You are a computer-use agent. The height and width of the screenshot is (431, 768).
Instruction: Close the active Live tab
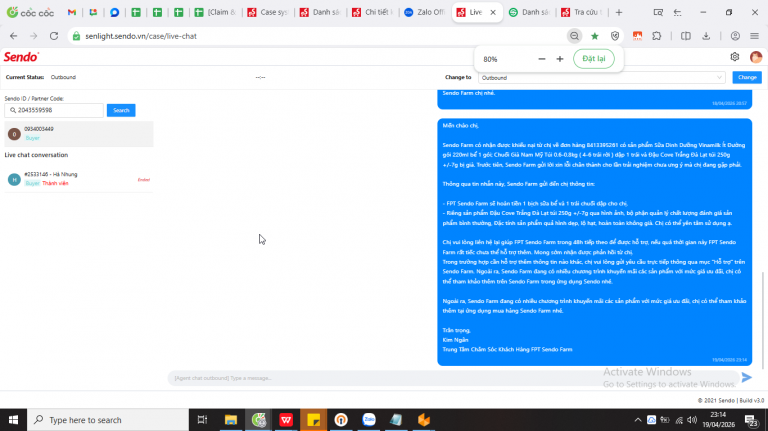click(493, 12)
